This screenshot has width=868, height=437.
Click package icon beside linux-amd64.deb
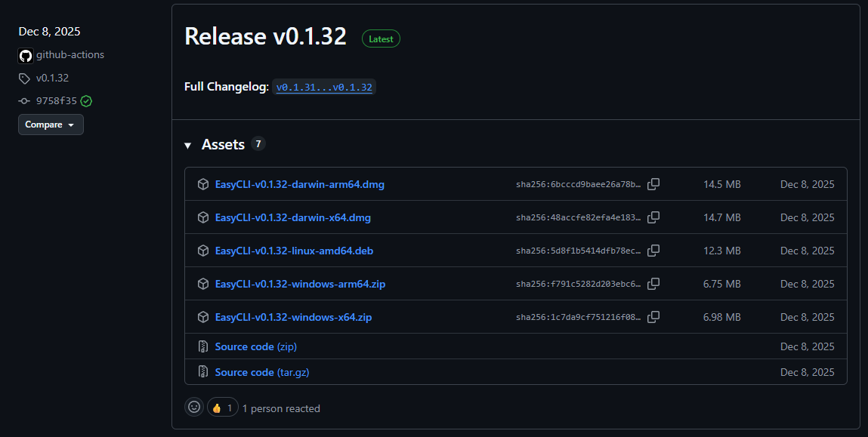pos(203,251)
